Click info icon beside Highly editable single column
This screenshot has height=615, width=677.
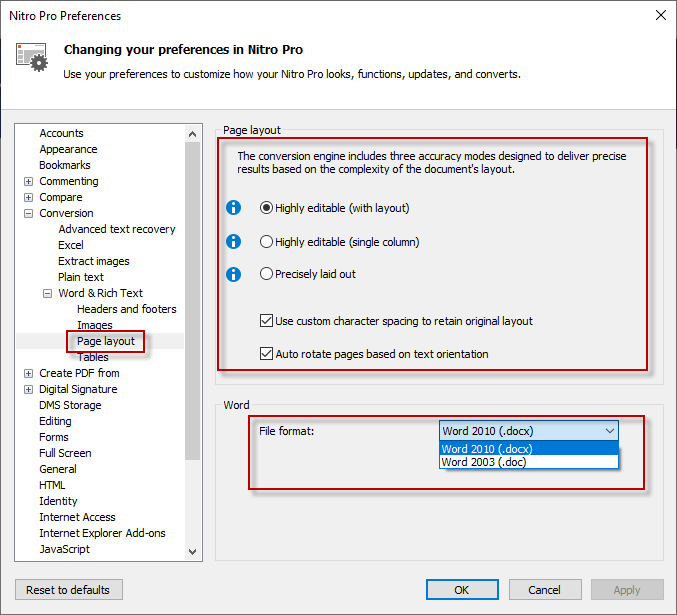(x=234, y=241)
